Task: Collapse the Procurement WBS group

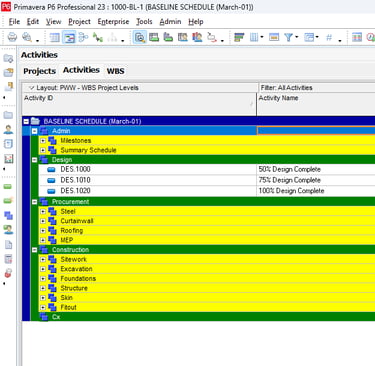Action: click(x=34, y=202)
